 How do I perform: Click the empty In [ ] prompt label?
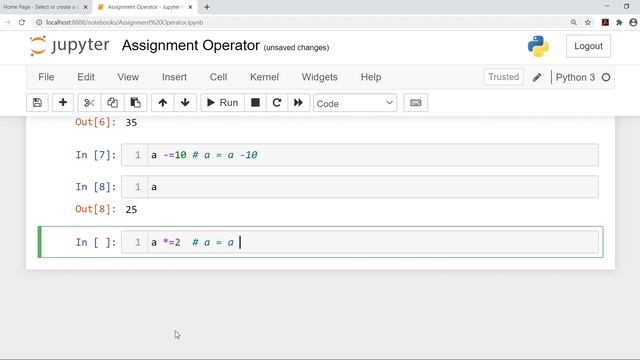coord(96,242)
